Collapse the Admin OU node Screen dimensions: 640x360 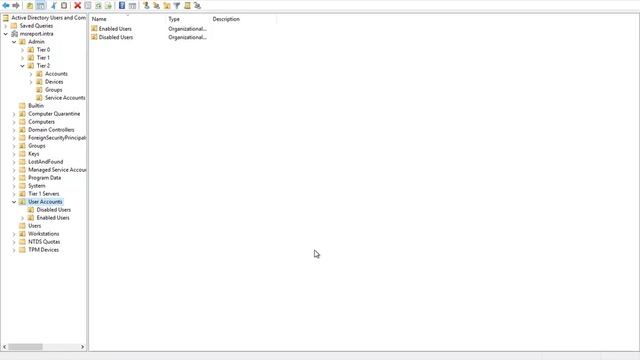[x=14, y=42]
